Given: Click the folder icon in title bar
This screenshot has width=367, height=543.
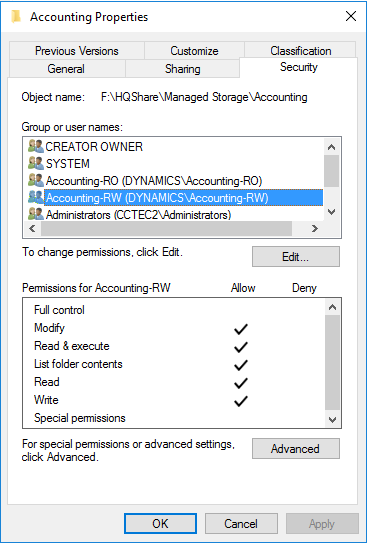Looking at the screenshot, I should (x=16, y=16).
